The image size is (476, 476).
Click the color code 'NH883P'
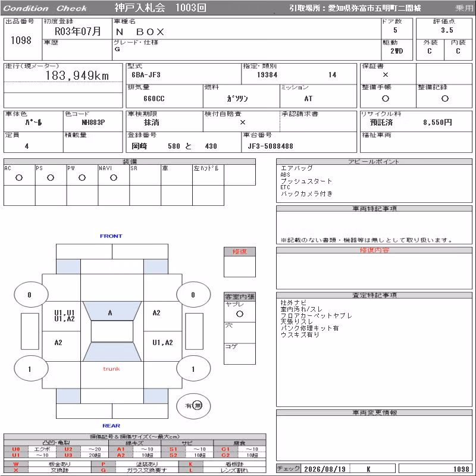tap(93, 123)
